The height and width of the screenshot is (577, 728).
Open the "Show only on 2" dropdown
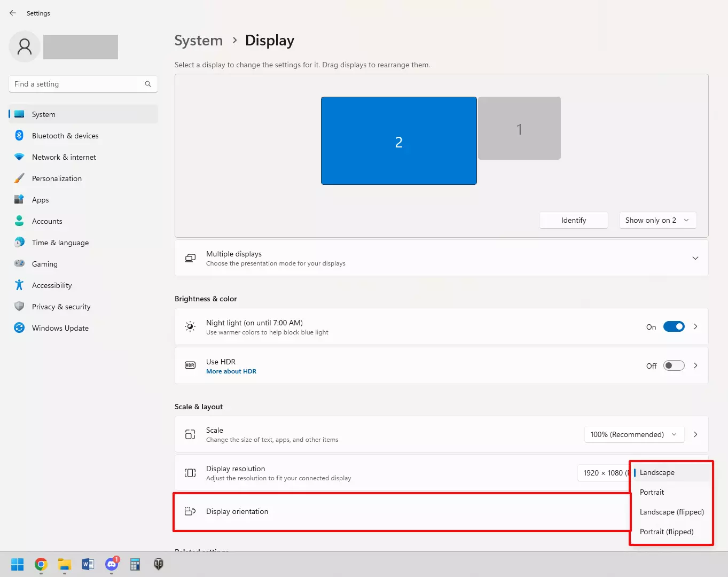click(657, 220)
